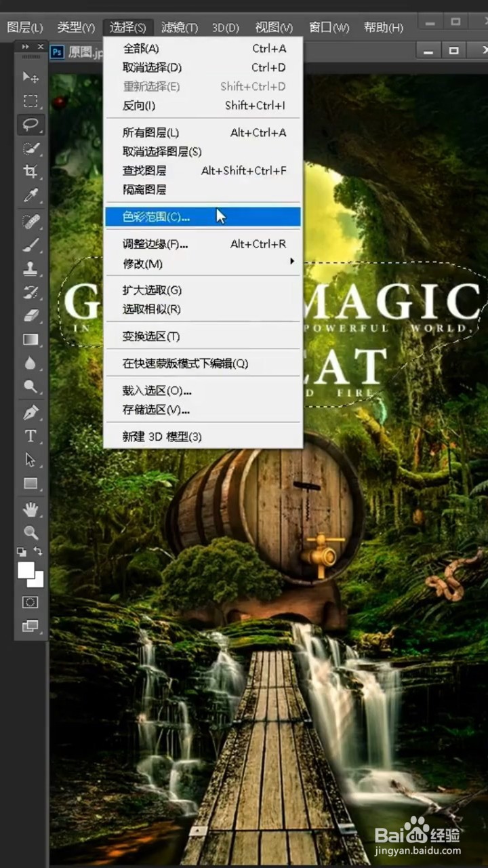Image resolution: width=488 pixels, height=868 pixels.
Task: Choose 变换选区(T) transform selection
Action: pyautogui.click(x=203, y=336)
